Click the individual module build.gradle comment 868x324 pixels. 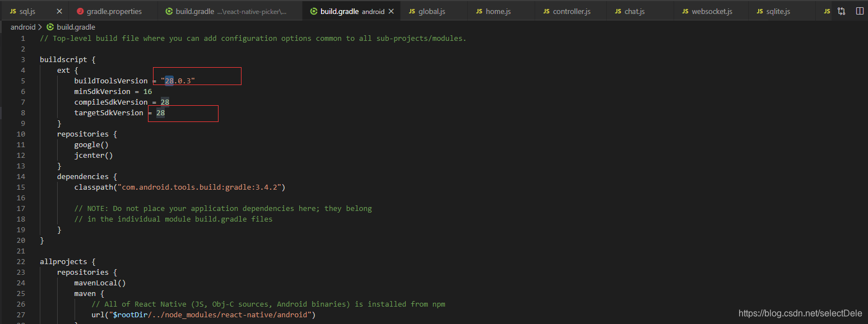(x=173, y=219)
